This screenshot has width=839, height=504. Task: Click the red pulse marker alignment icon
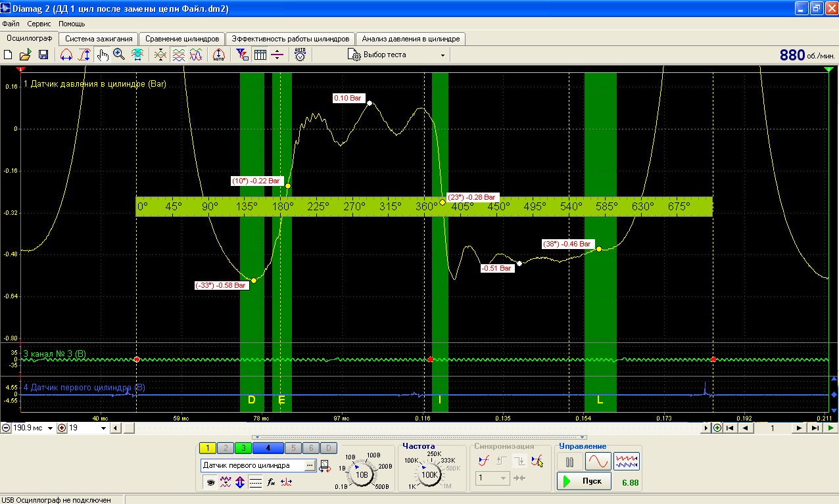pos(286,482)
